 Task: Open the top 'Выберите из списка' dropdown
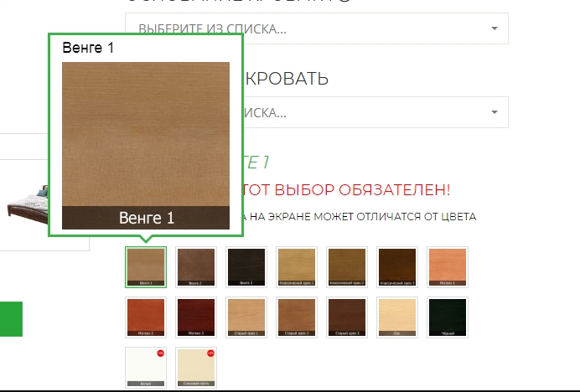[317, 28]
